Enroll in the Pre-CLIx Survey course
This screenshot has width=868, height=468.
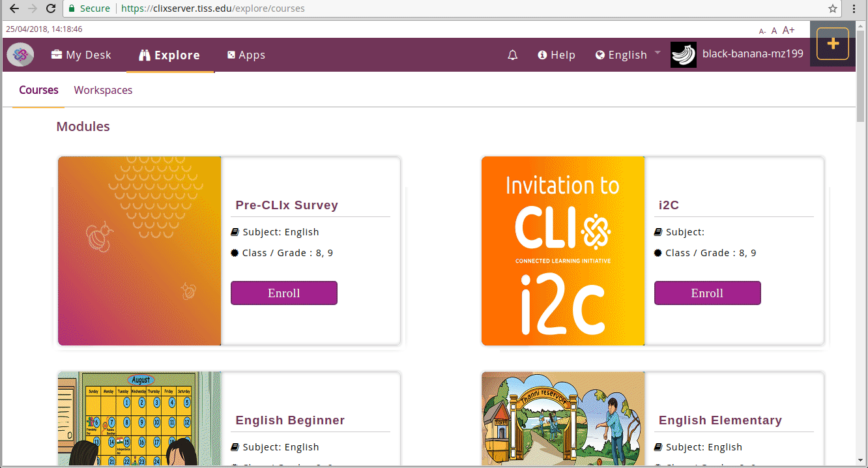tap(283, 293)
